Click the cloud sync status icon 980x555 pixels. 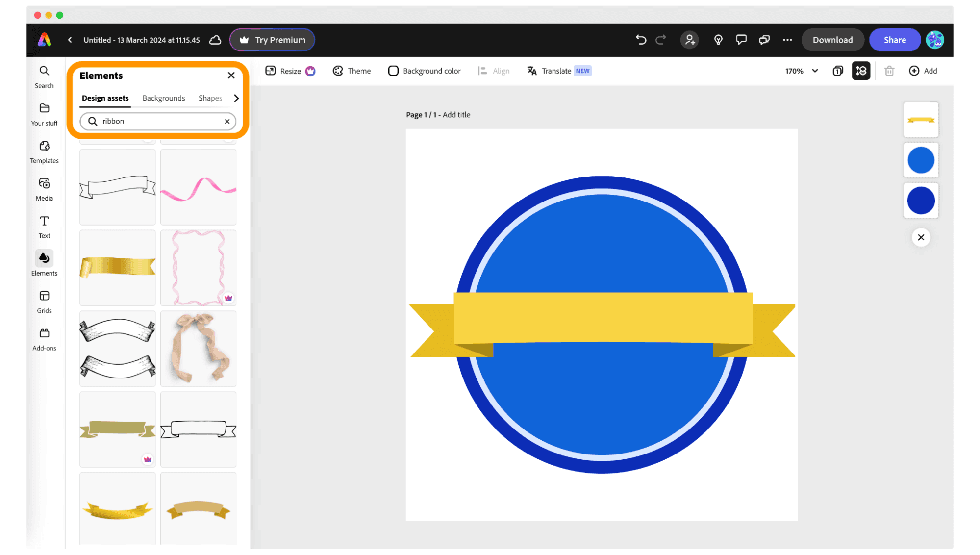[215, 40]
